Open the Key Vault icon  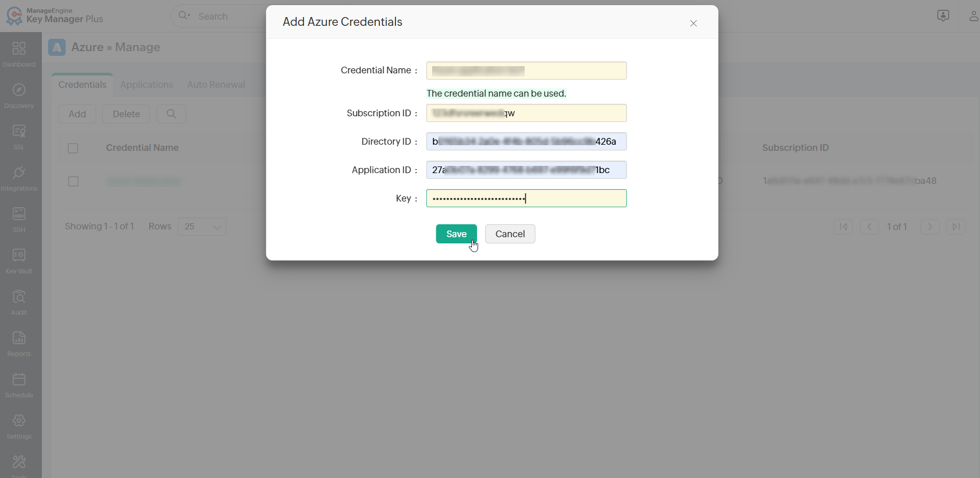coord(19,255)
